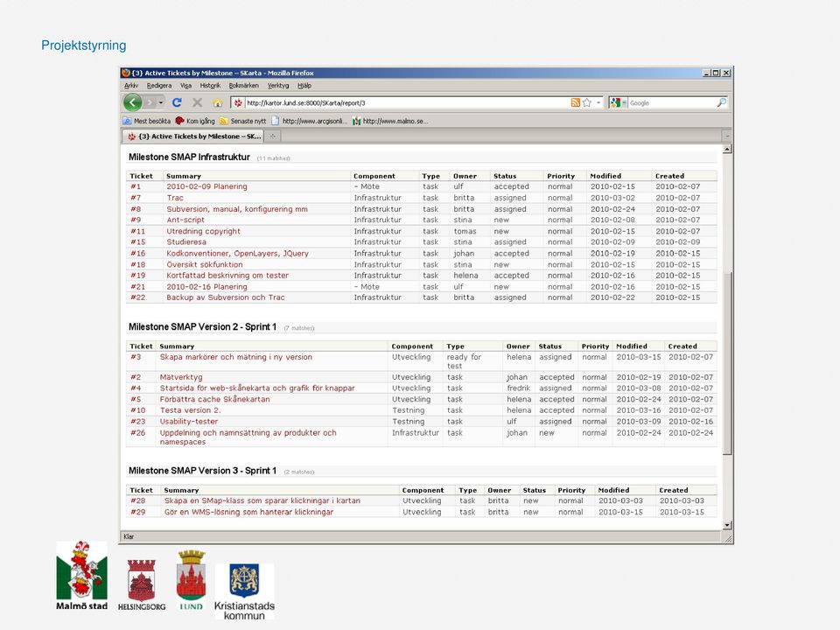Viewport: 840px width, 630px height.
Task: Open ticket #26 link
Action: [137, 433]
